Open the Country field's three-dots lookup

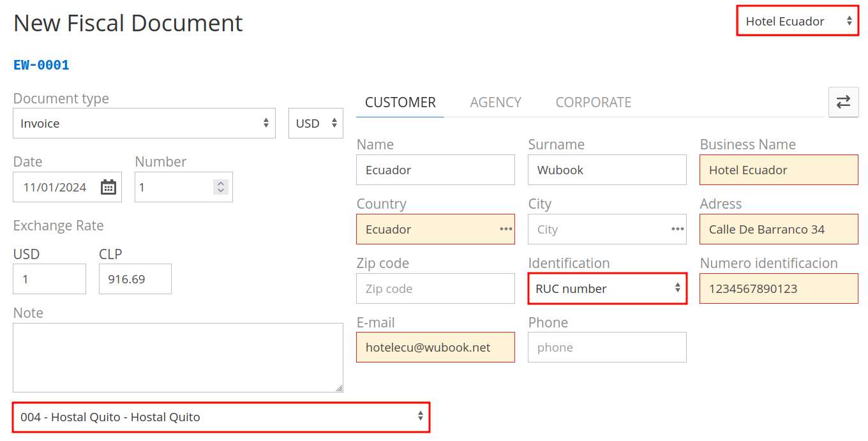point(505,229)
